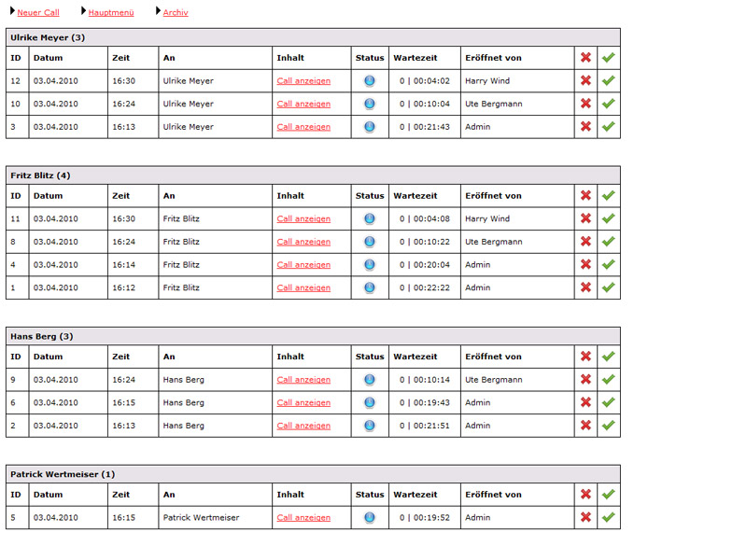The width and height of the screenshot is (747, 560).
Task: Click red X for call ID 1
Action: point(586,287)
